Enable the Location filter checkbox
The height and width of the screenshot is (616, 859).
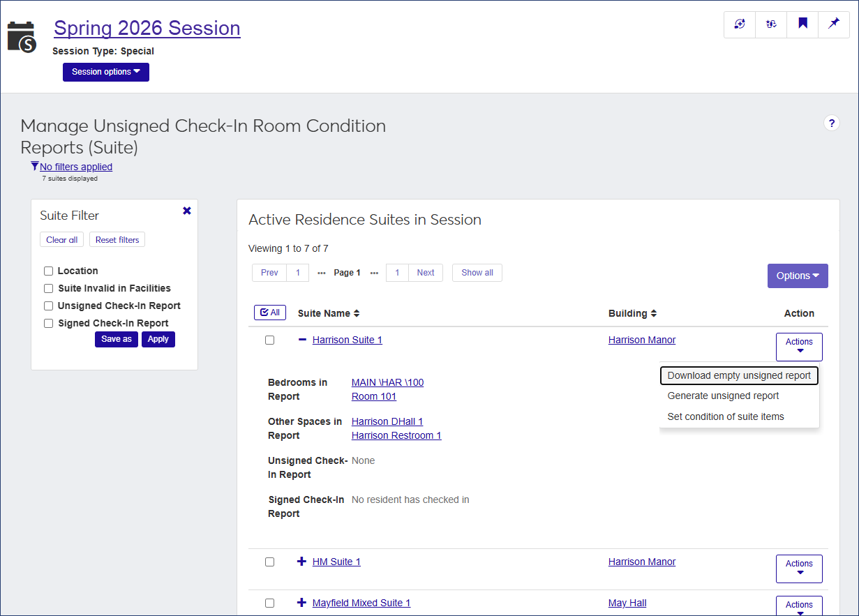[48, 271]
